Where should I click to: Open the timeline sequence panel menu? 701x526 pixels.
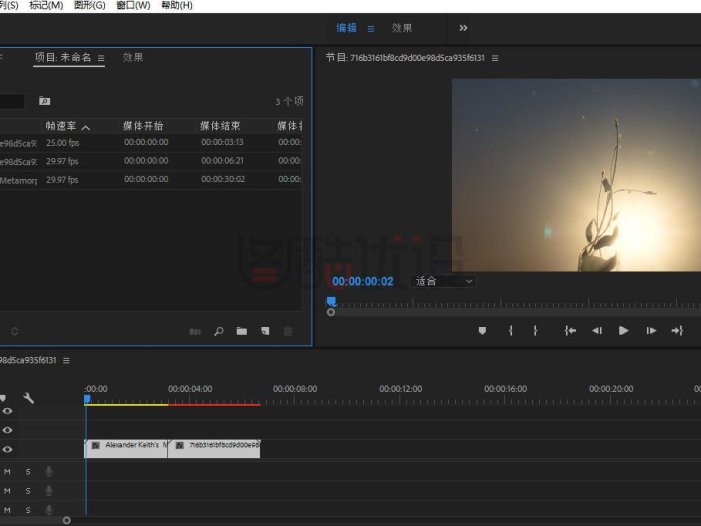click(66, 360)
